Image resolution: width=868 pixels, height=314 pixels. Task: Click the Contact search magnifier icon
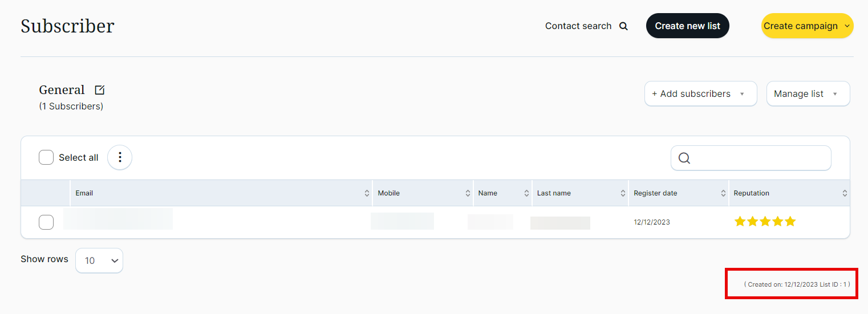point(623,26)
